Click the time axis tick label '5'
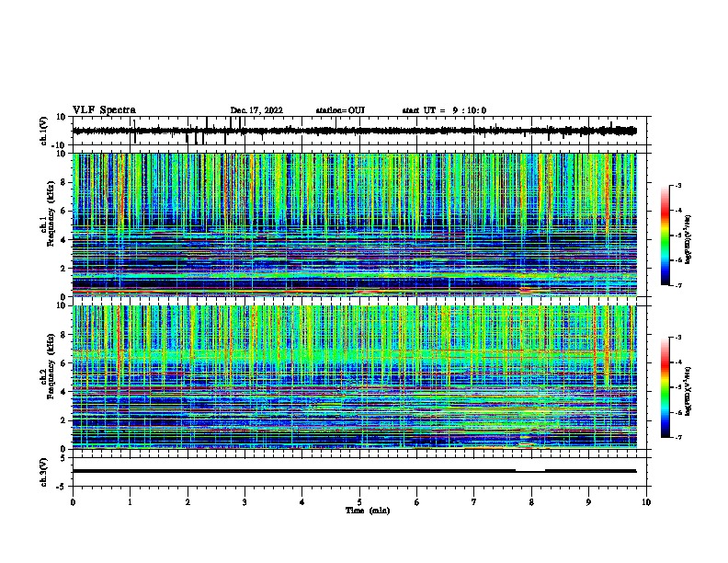Screen dimensions: 728x563 coord(359,502)
